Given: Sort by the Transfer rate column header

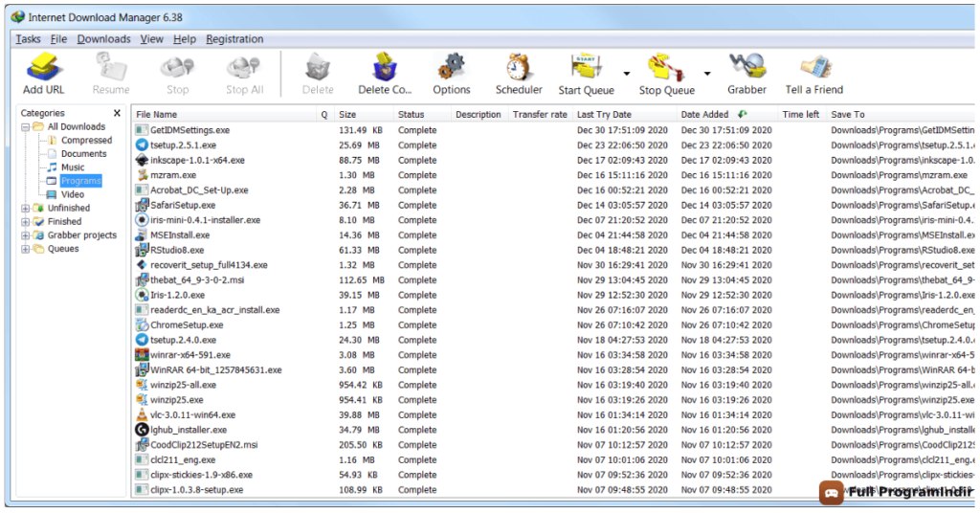Looking at the screenshot, I should [x=540, y=114].
